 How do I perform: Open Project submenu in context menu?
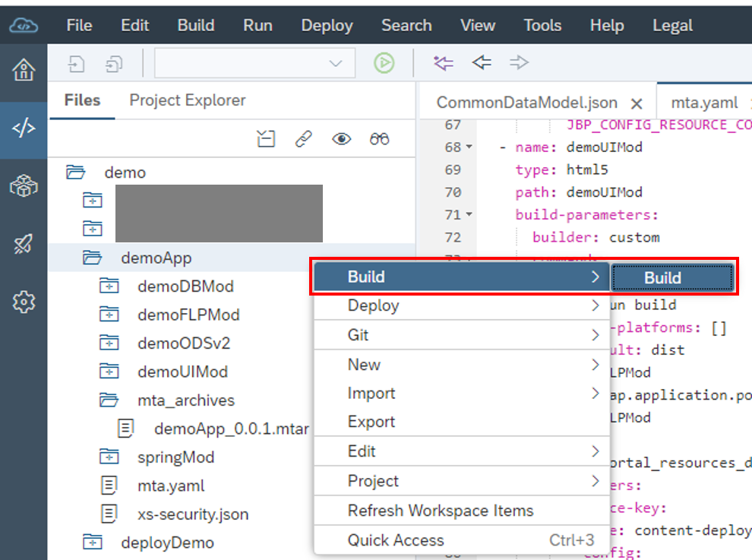click(461, 481)
